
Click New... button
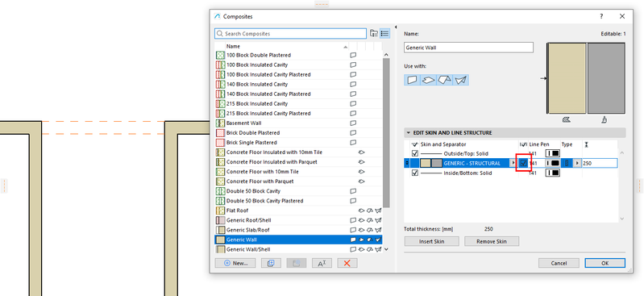[x=235, y=263]
